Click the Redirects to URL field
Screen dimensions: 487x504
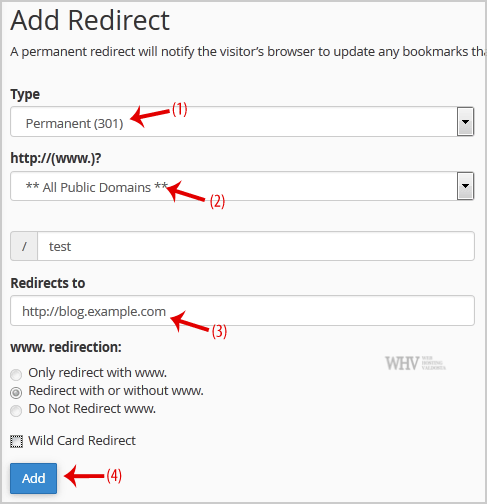242,310
